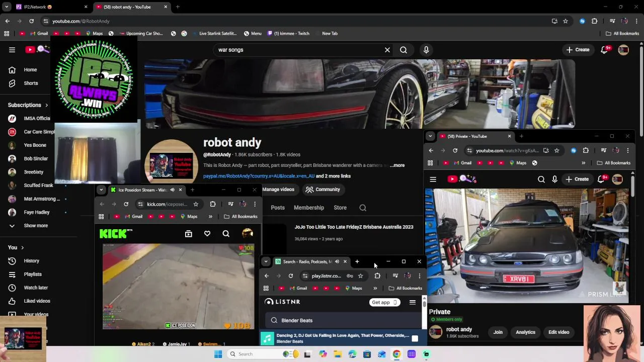Click the Blender Beats search field

tap(343, 320)
